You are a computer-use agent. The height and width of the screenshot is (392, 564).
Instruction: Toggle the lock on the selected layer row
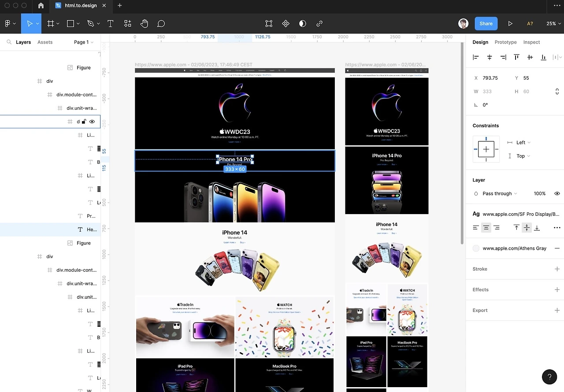click(84, 122)
